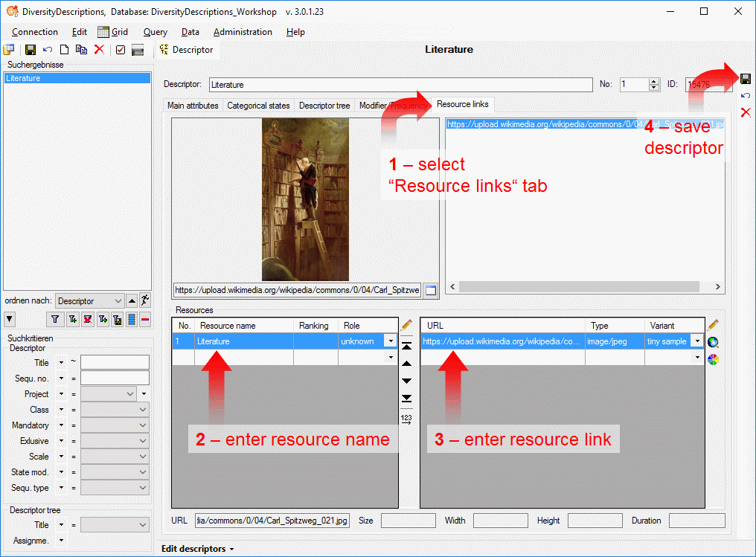
Task: Open the Grid menu
Action: (x=113, y=32)
